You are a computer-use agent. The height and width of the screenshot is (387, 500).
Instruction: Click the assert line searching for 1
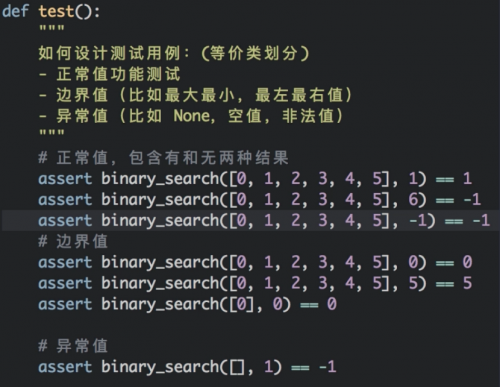point(255,179)
